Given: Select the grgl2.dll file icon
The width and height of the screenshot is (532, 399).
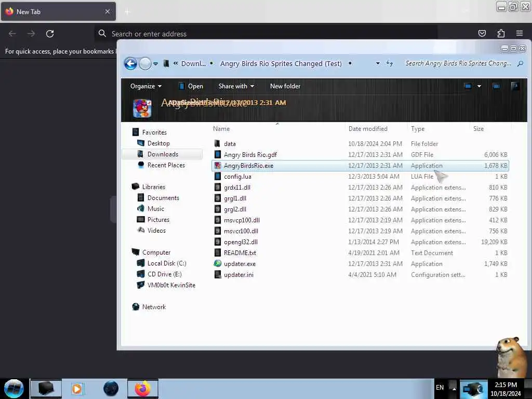Looking at the screenshot, I should tap(218, 209).
